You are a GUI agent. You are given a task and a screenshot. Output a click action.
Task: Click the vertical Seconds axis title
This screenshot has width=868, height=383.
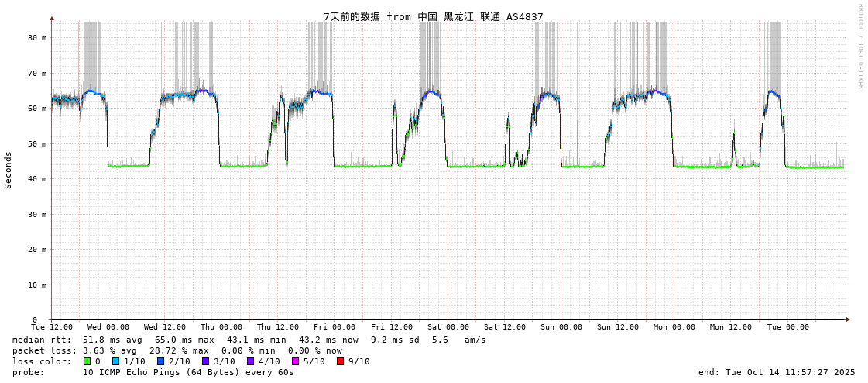click(9, 170)
